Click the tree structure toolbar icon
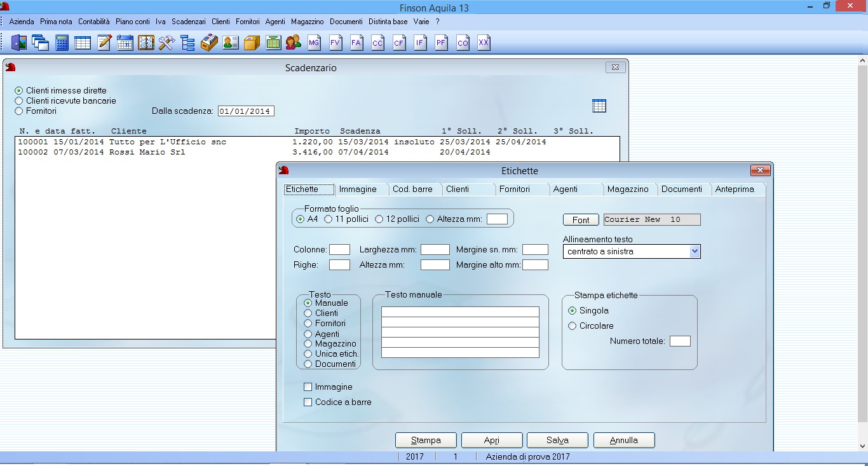The height and width of the screenshot is (466, 868). (x=187, y=43)
